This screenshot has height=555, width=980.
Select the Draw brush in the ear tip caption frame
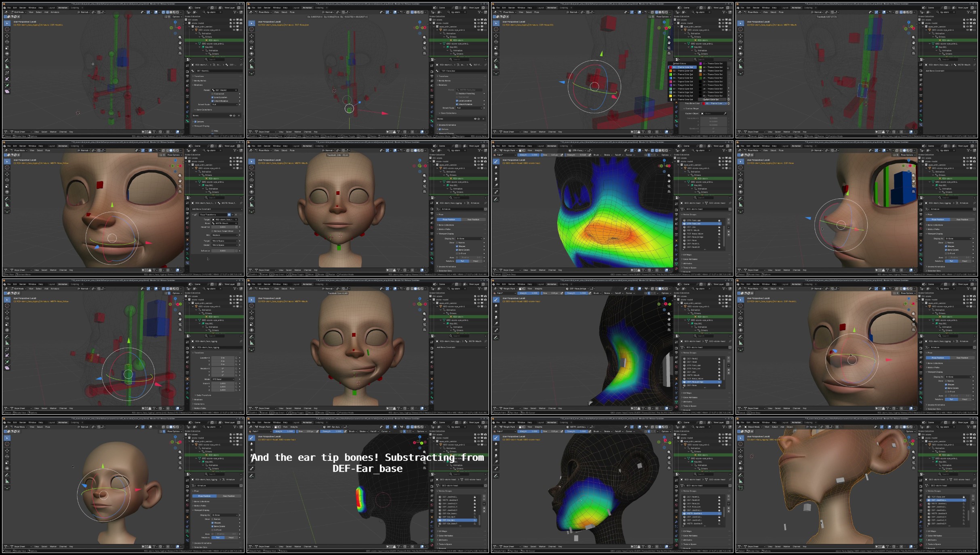coord(251,438)
